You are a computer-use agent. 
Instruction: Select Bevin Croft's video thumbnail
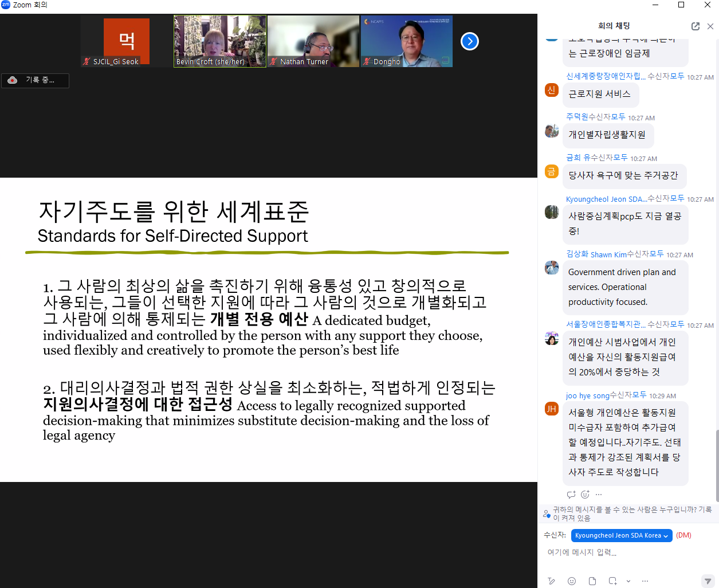[220, 41]
